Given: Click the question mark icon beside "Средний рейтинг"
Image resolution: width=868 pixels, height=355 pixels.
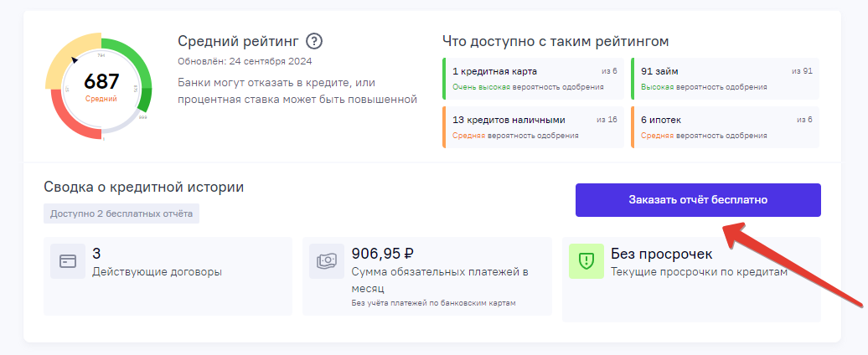Looking at the screenshot, I should (x=314, y=41).
